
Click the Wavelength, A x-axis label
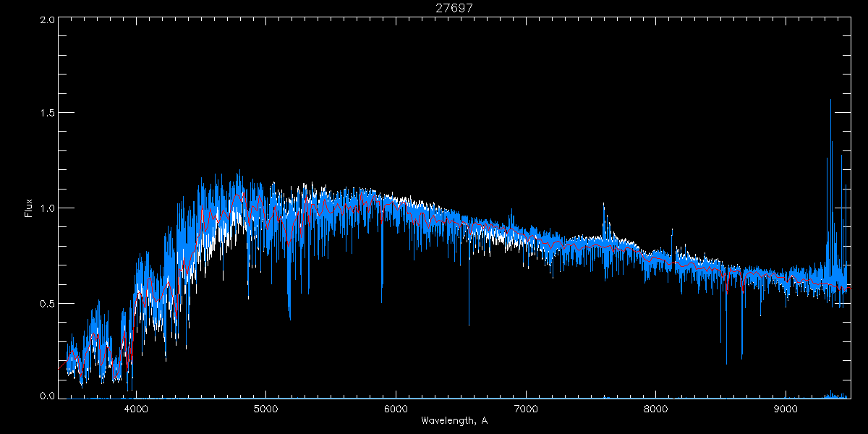pyautogui.click(x=454, y=421)
